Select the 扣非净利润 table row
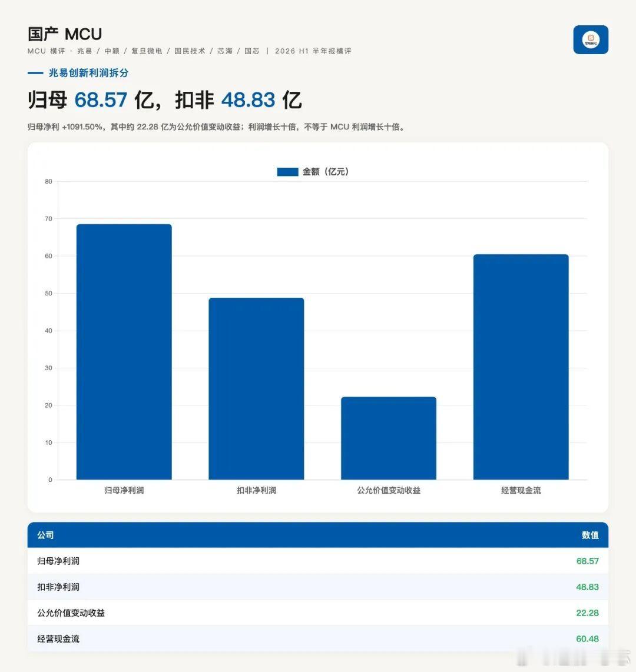This screenshot has width=636, height=672. point(318,587)
